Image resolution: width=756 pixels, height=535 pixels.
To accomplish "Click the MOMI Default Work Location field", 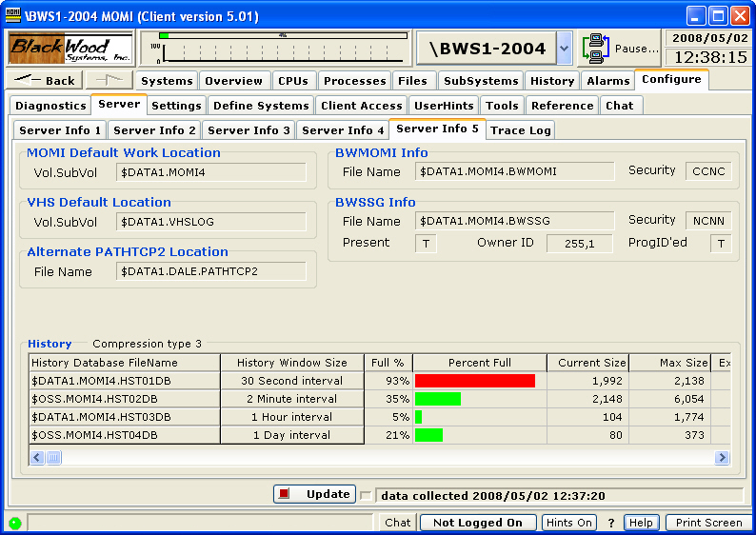I will (211, 172).
